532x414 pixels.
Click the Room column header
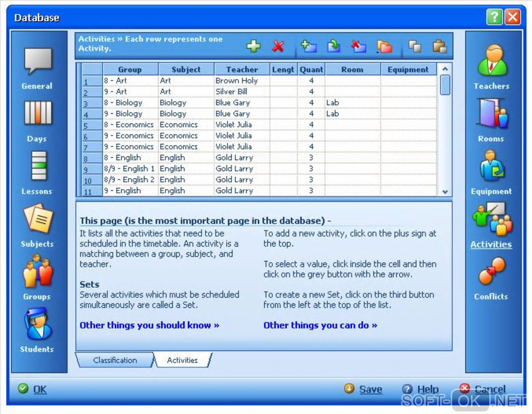point(353,69)
